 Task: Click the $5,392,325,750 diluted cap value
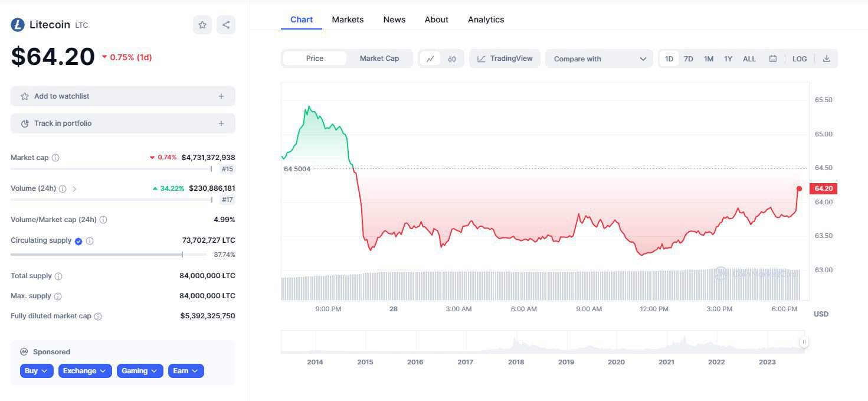[x=208, y=316]
